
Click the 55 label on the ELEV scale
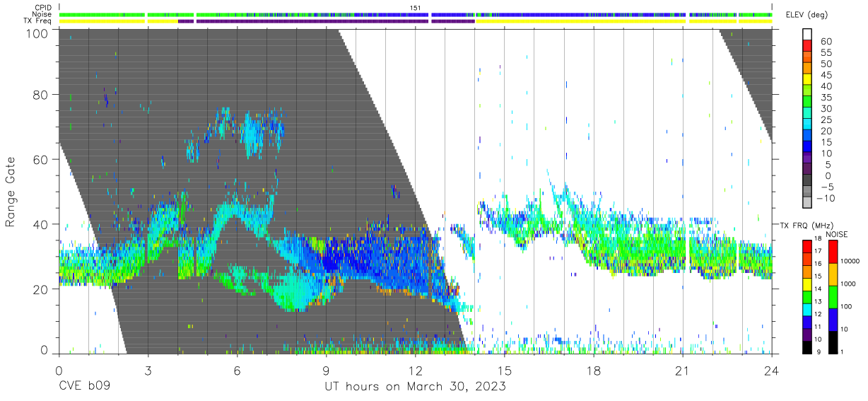[826, 53]
